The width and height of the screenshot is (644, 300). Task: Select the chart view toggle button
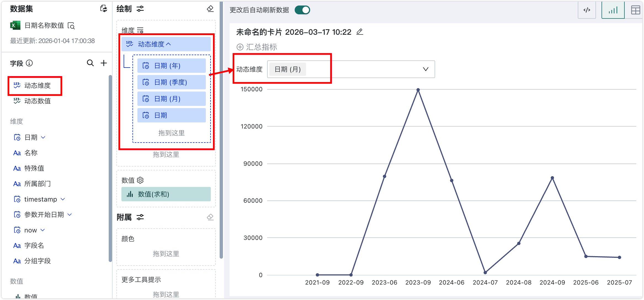point(613,10)
